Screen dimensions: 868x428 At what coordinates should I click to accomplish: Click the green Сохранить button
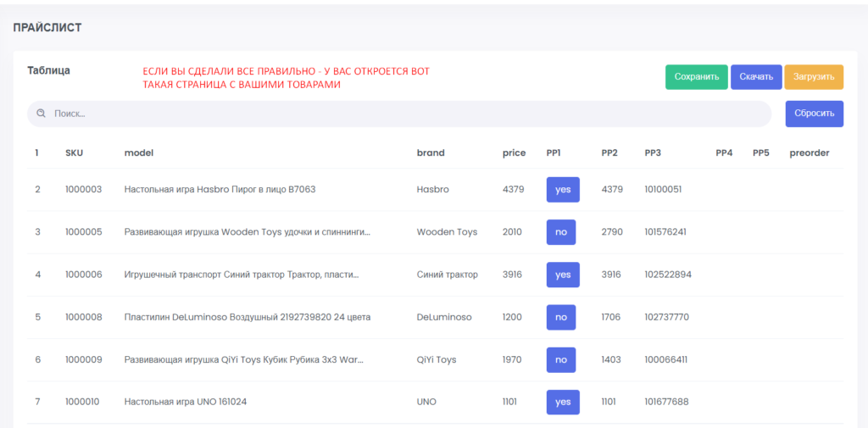(x=697, y=77)
